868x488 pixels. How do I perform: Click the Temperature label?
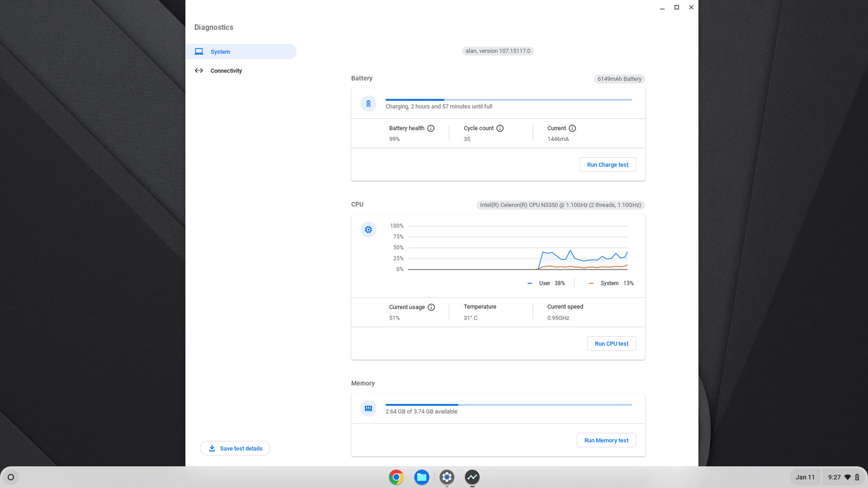[x=480, y=307]
